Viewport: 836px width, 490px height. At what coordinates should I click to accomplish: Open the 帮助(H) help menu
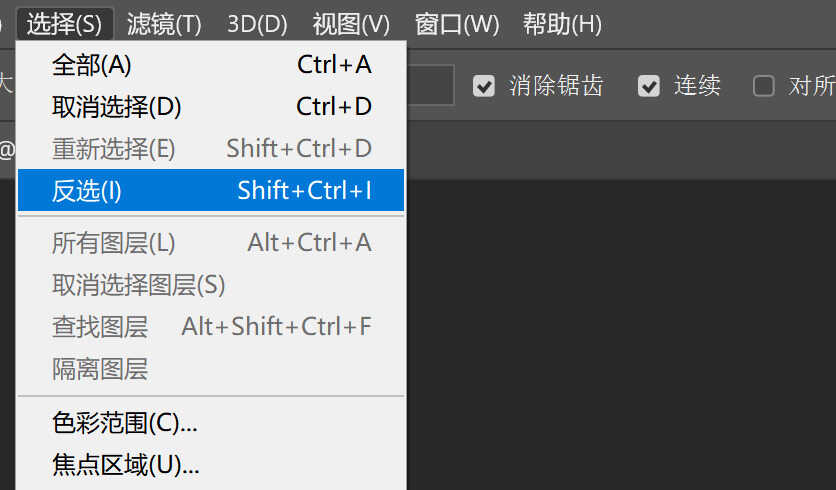[562, 24]
